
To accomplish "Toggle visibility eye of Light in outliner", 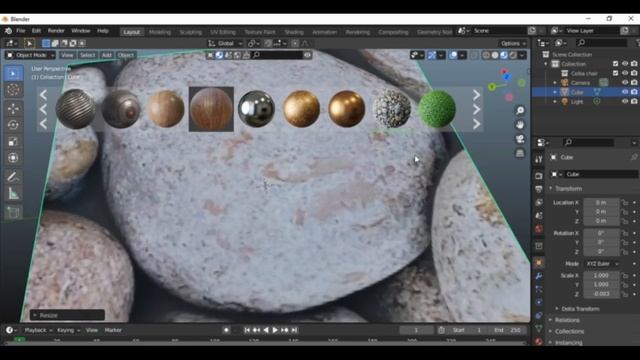I will coord(625,102).
